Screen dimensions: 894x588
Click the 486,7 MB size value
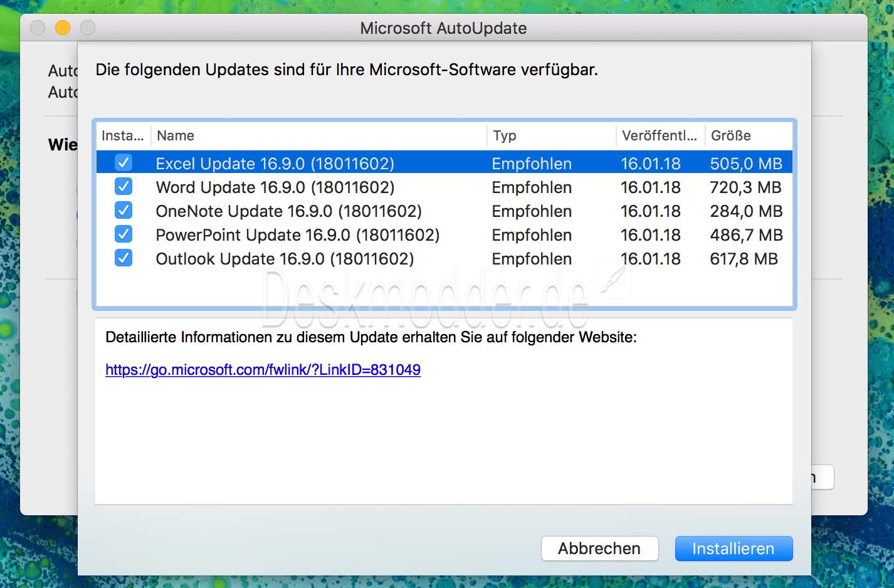point(746,235)
